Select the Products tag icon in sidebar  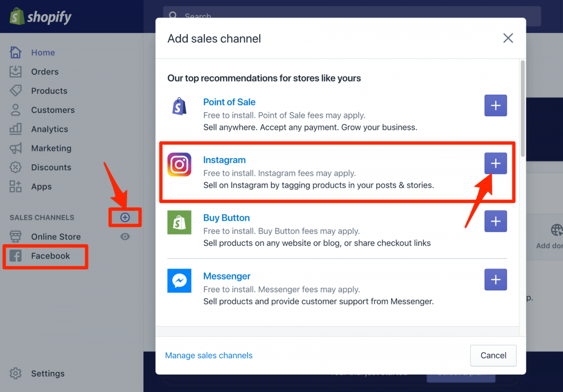pos(15,90)
